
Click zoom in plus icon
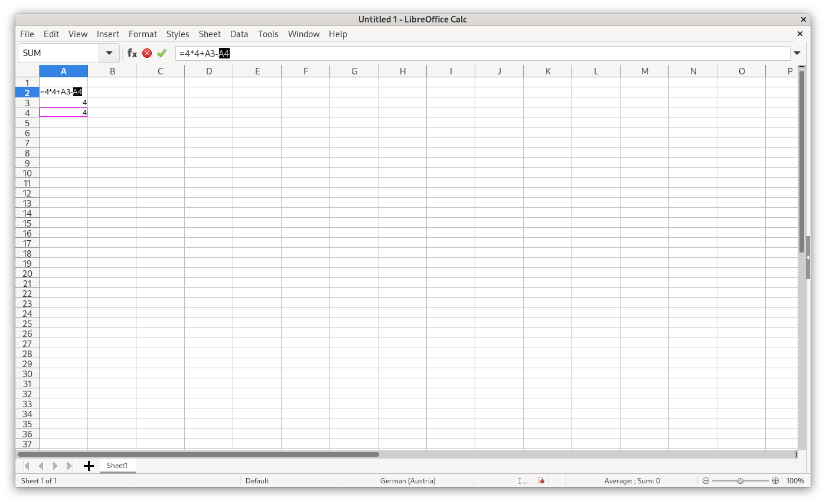coord(775,481)
